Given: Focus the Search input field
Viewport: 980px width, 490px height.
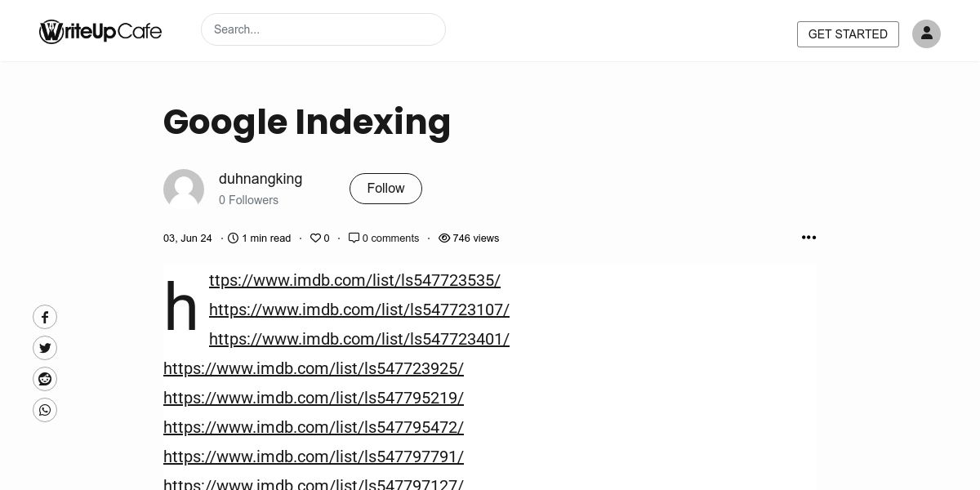Looking at the screenshot, I should click(x=323, y=29).
